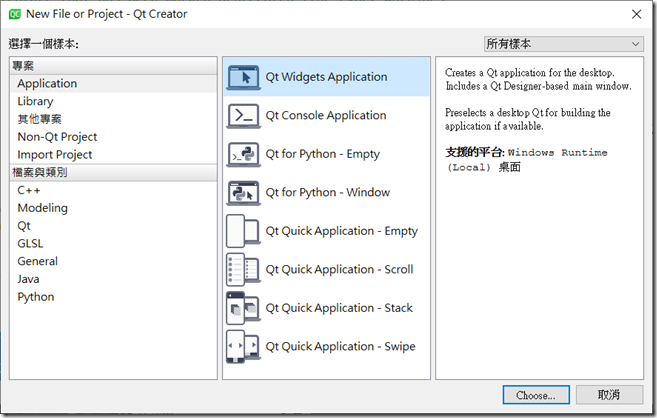The image size is (657, 418).
Task: Close the New File or Project dialog
Action: [636, 14]
